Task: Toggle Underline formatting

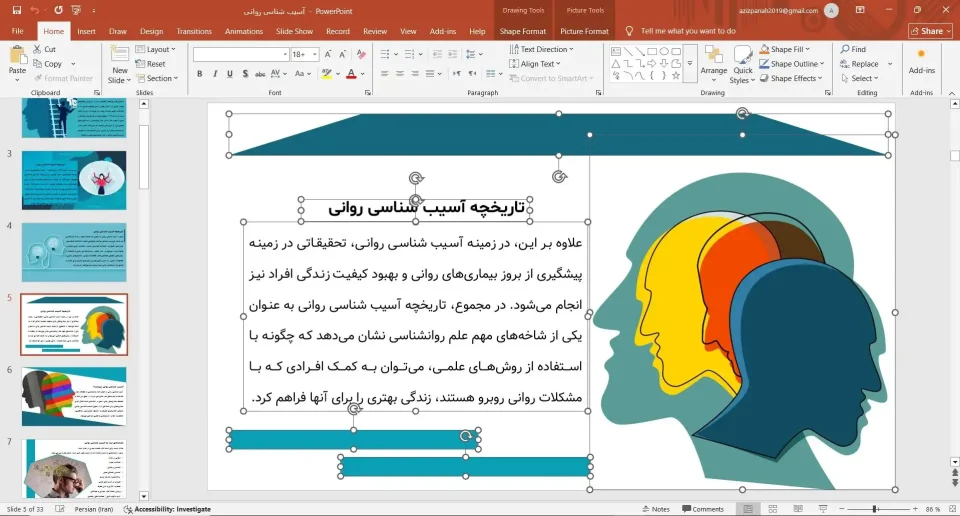Action: (230, 73)
